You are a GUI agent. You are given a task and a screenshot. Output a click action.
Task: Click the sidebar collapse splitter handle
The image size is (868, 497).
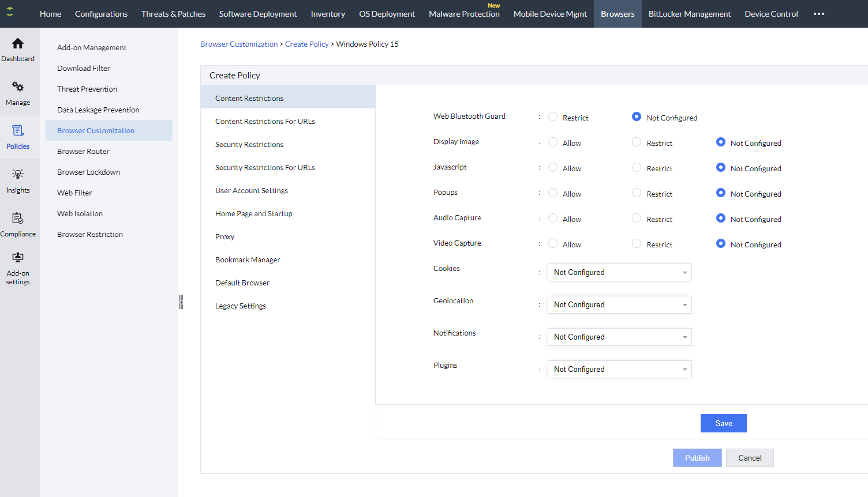point(181,302)
